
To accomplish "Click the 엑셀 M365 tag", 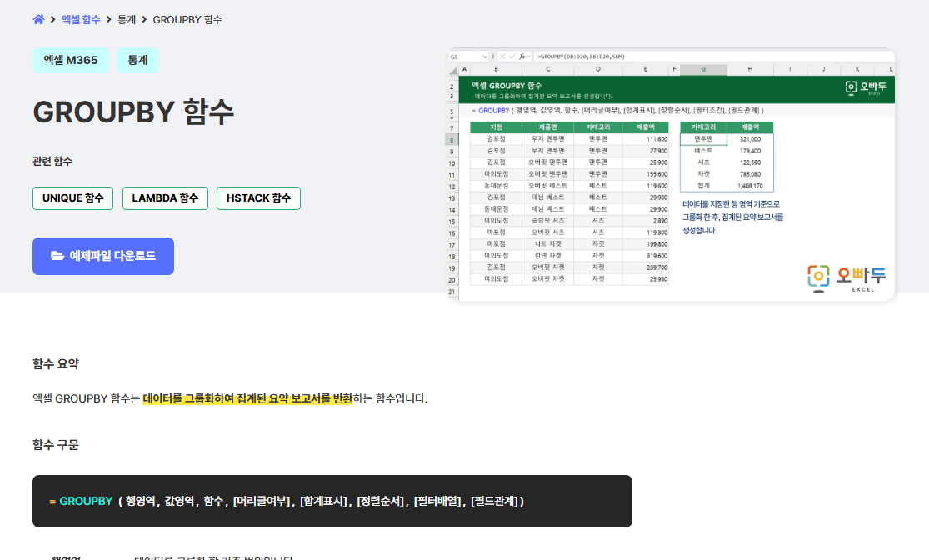I will (x=71, y=61).
